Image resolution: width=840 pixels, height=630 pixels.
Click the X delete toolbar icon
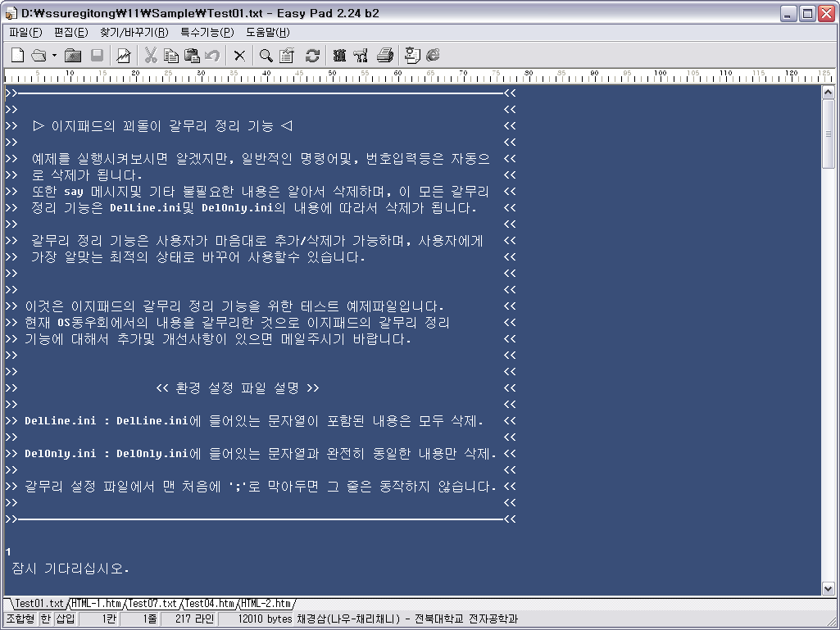(239, 55)
